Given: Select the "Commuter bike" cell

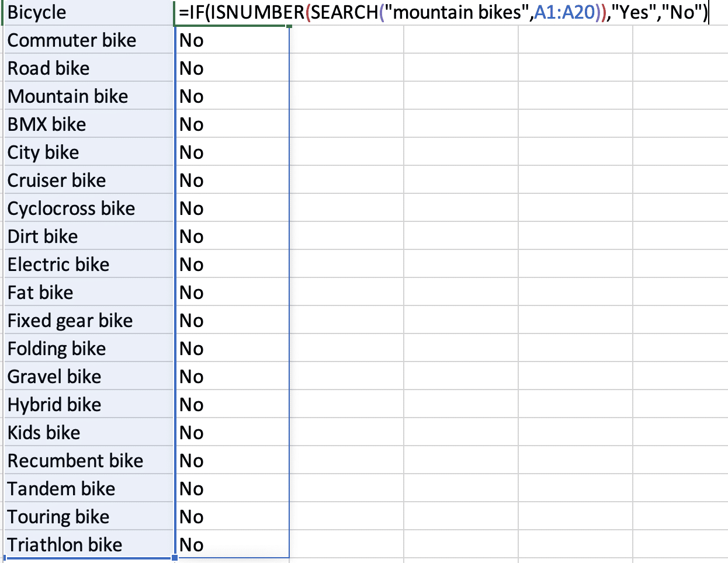Looking at the screenshot, I should pyautogui.click(x=88, y=40).
